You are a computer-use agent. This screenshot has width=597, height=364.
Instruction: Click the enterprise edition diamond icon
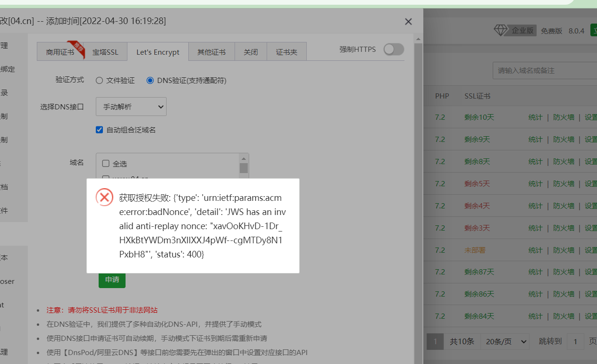501,31
